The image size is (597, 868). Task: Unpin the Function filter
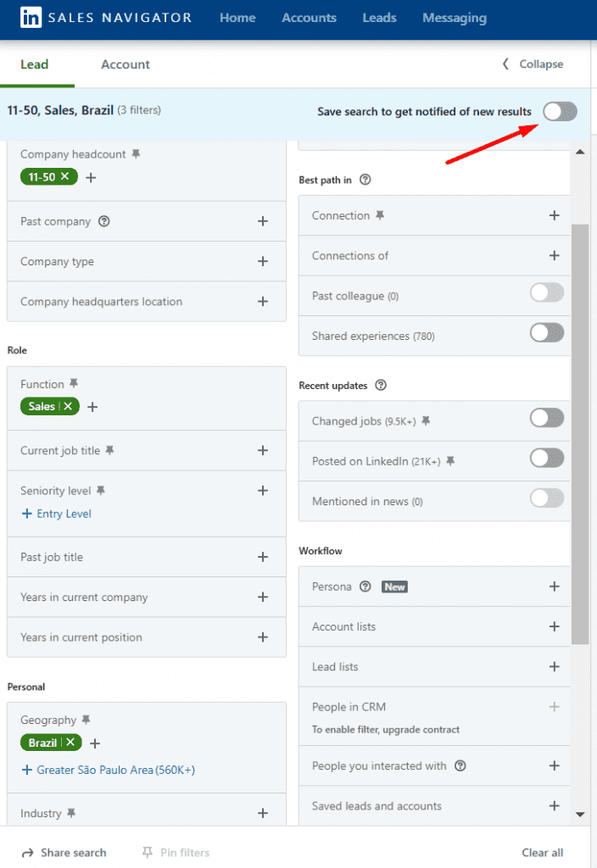(x=74, y=382)
